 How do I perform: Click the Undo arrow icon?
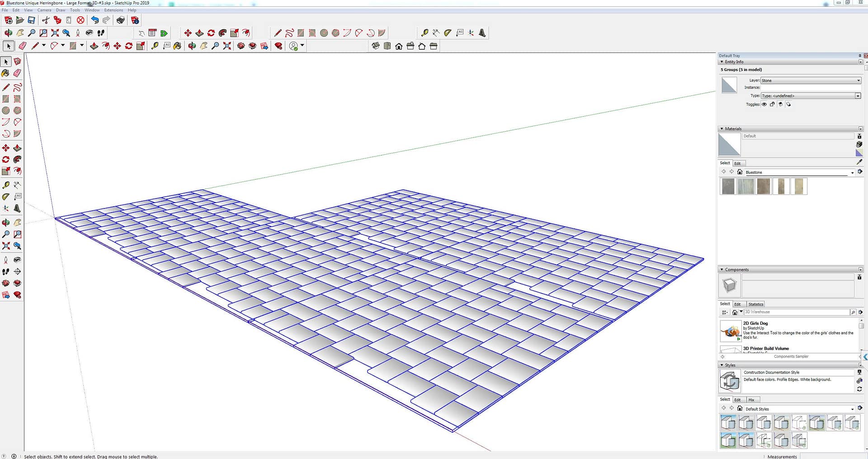click(x=94, y=20)
